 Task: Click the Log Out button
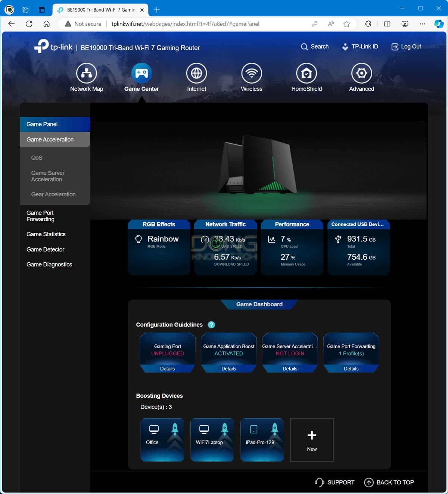406,47
